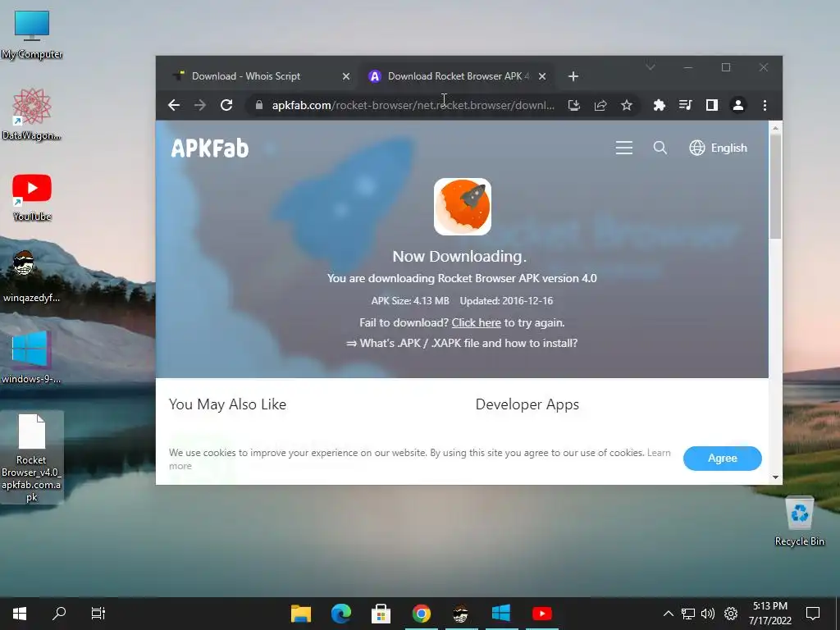View site info via the lock icon
The image size is (840, 630).
coord(259,105)
